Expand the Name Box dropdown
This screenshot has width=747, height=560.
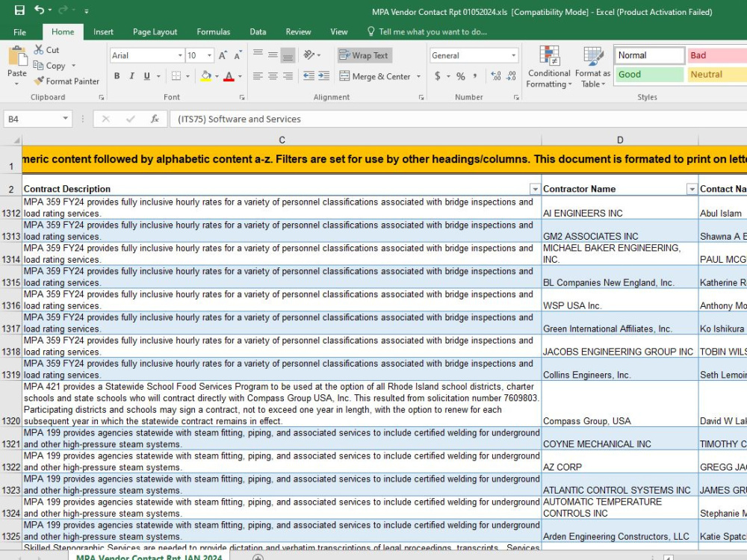(x=65, y=119)
